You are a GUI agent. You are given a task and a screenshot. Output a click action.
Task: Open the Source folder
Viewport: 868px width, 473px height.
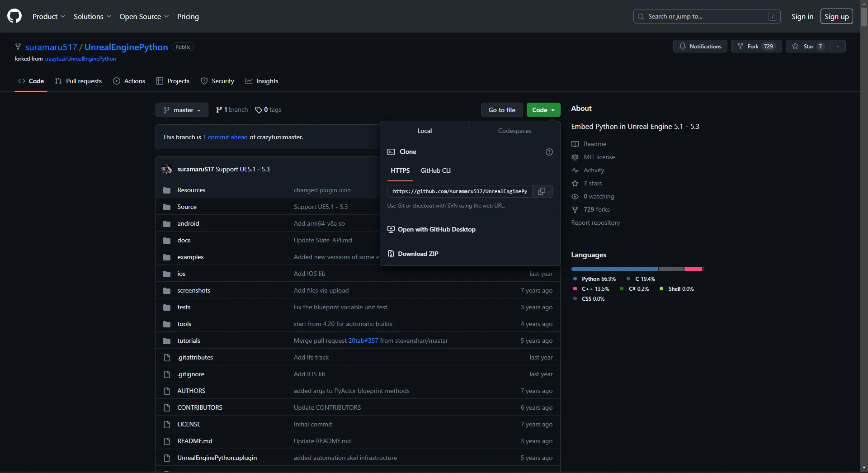187,207
